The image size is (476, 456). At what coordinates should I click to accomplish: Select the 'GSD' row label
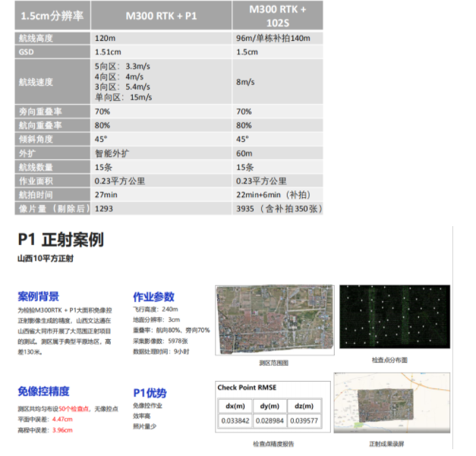52,52
